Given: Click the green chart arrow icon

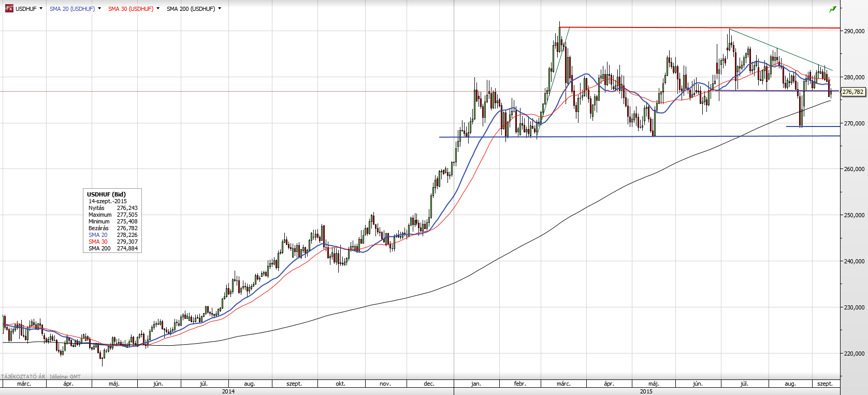Looking at the screenshot, I should click(x=833, y=9).
